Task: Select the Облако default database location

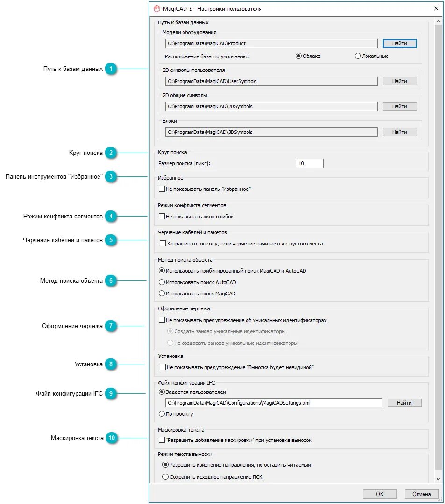Action: (x=308, y=56)
